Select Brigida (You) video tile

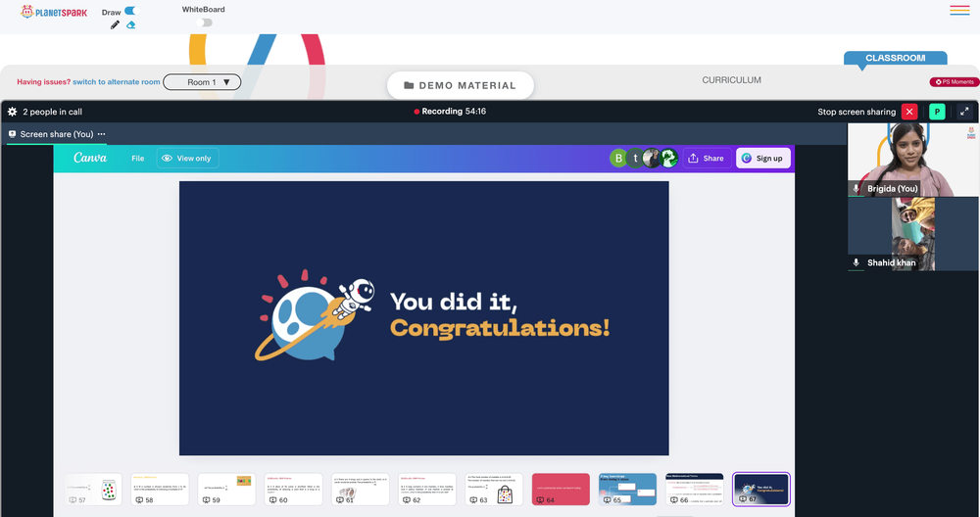(913, 160)
